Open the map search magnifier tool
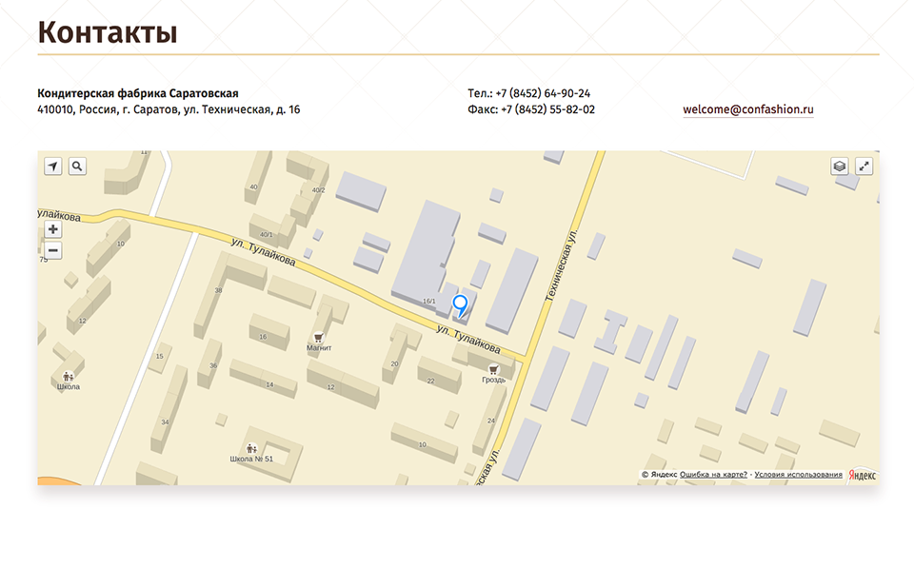Viewport: 914px width, 588px height. [77, 167]
